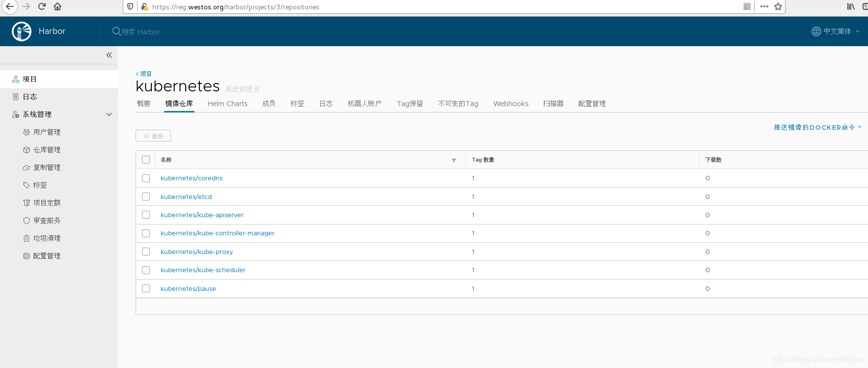
Task: Open the kubernetes/kube-apiserver repository link
Action: 202,215
